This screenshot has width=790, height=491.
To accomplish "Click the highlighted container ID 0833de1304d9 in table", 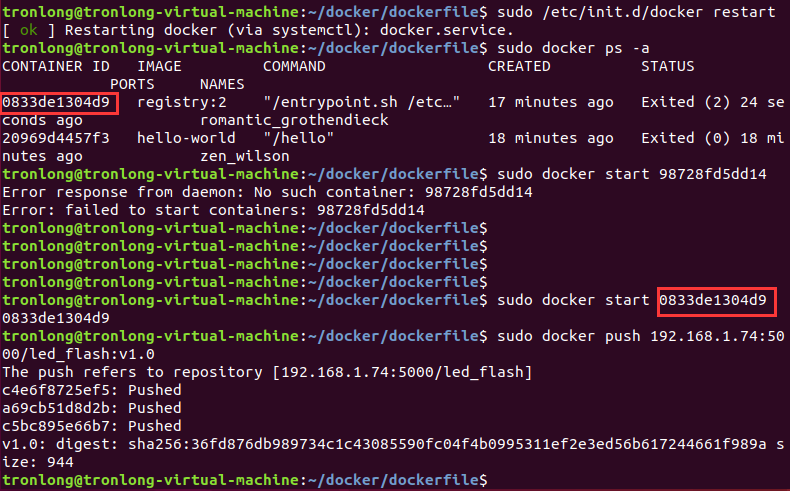I will point(56,102).
